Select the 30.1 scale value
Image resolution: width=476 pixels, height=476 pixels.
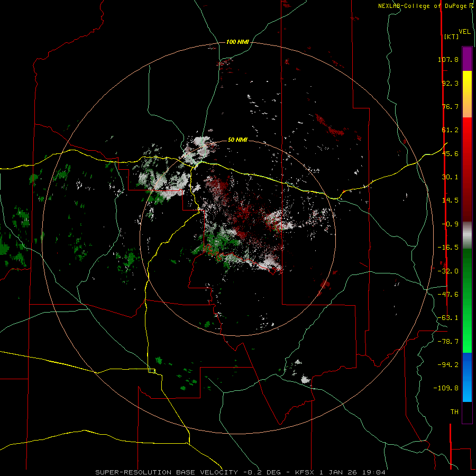[x=450, y=177]
